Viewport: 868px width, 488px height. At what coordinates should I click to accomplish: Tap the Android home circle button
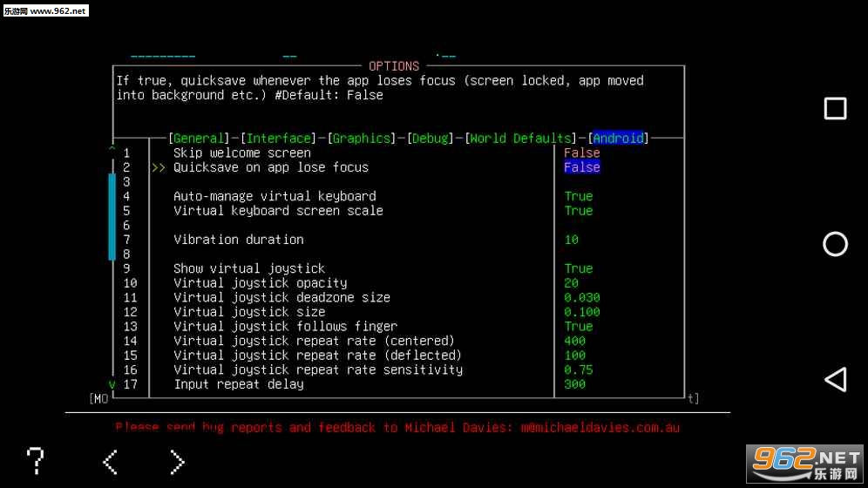tap(835, 244)
